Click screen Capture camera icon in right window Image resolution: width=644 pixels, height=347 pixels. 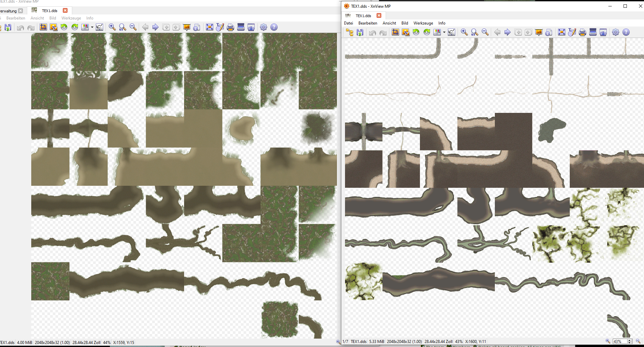click(x=603, y=32)
